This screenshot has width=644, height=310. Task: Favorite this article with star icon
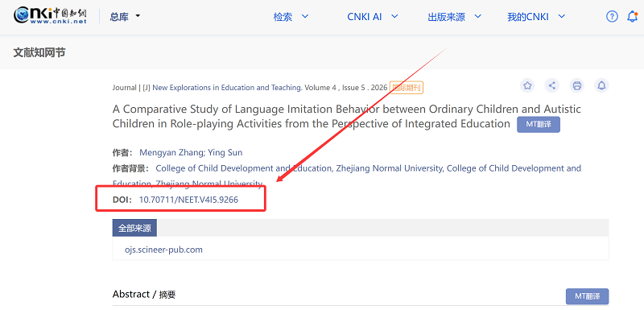528,85
